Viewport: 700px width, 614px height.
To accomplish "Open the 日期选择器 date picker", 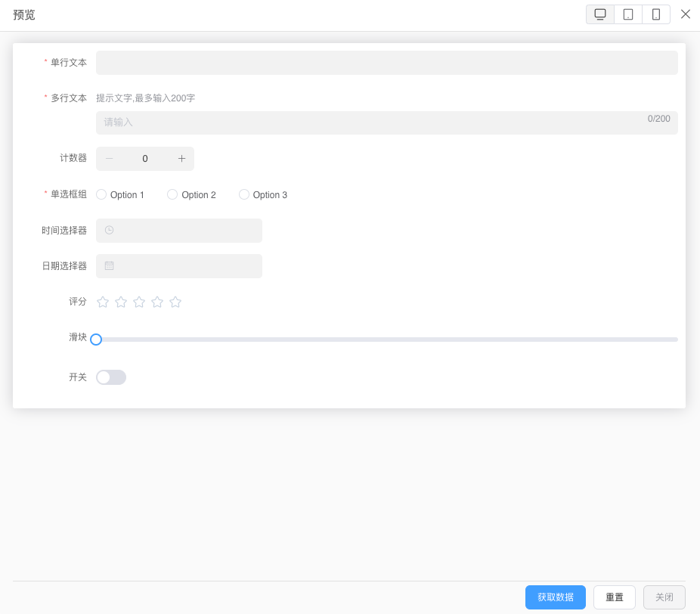I will (179, 266).
